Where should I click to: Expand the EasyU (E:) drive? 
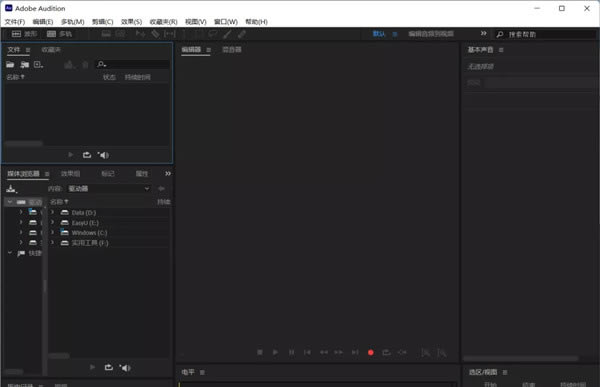pos(52,222)
